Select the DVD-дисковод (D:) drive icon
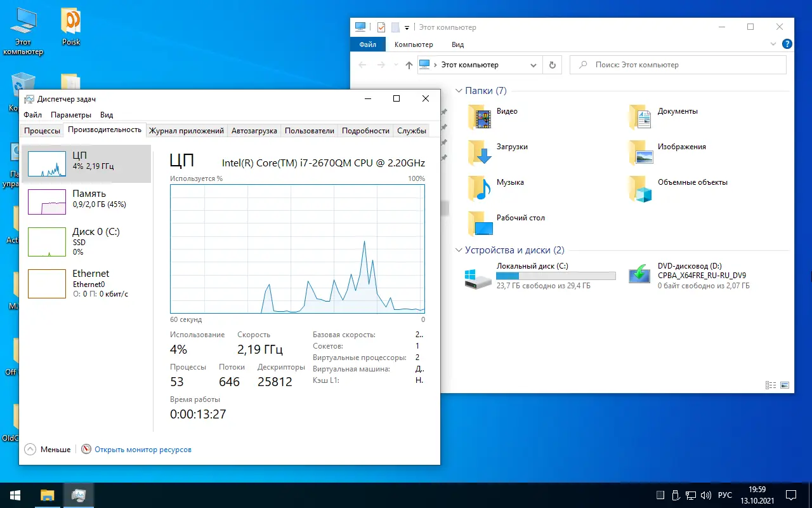This screenshot has width=812, height=508. click(639, 274)
